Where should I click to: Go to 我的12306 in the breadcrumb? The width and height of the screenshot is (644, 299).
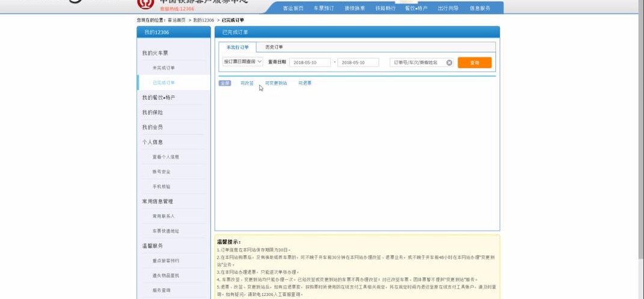pyautogui.click(x=204, y=20)
